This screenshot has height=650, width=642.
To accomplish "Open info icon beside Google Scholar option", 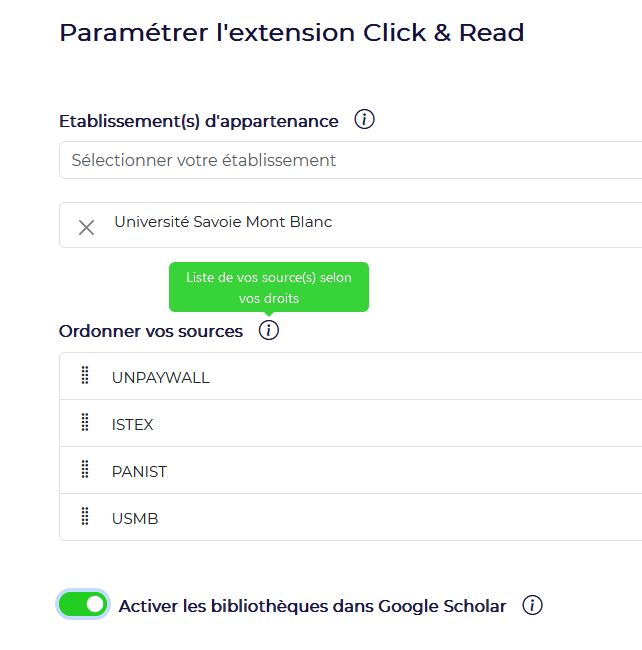I will tap(532, 605).
